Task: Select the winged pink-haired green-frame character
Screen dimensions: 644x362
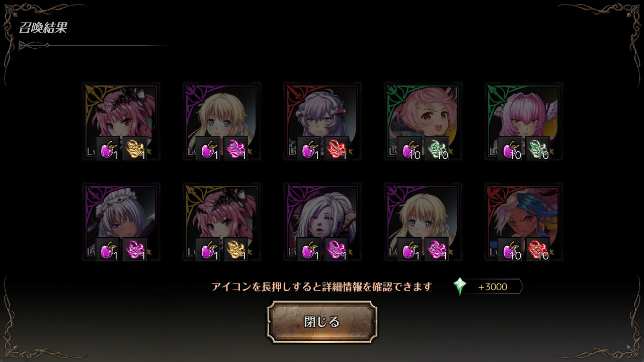Action: point(523,122)
